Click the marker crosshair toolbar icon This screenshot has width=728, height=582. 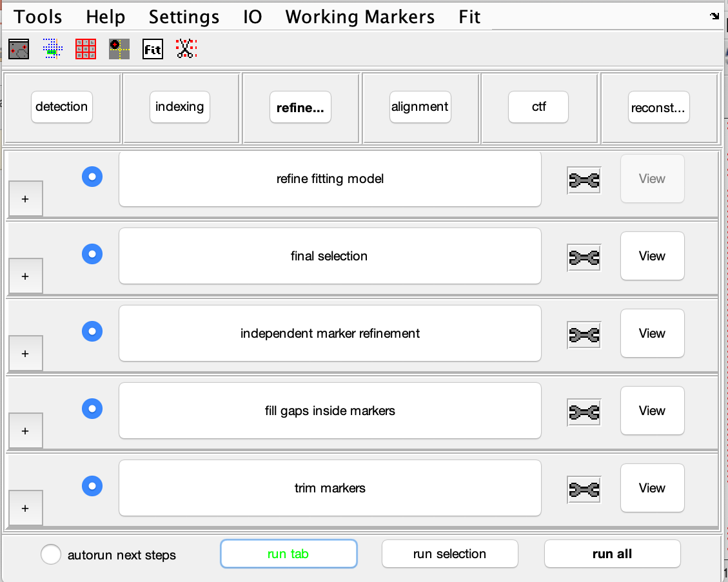coord(119,49)
